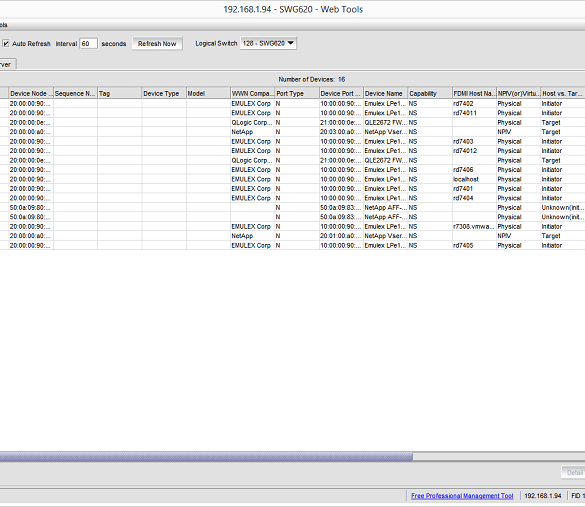The height and width of the screenshot is (507, 585).
Task: Sort by Model column header
Action: 208,93
